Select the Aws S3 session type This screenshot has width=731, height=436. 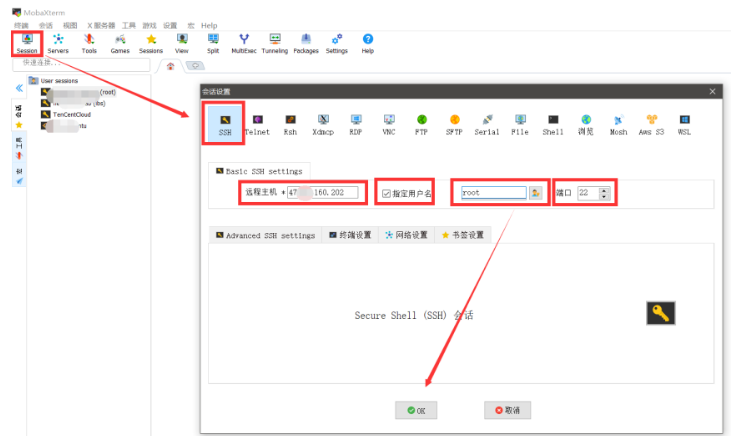pyautogui.click(x=651, y=125)
